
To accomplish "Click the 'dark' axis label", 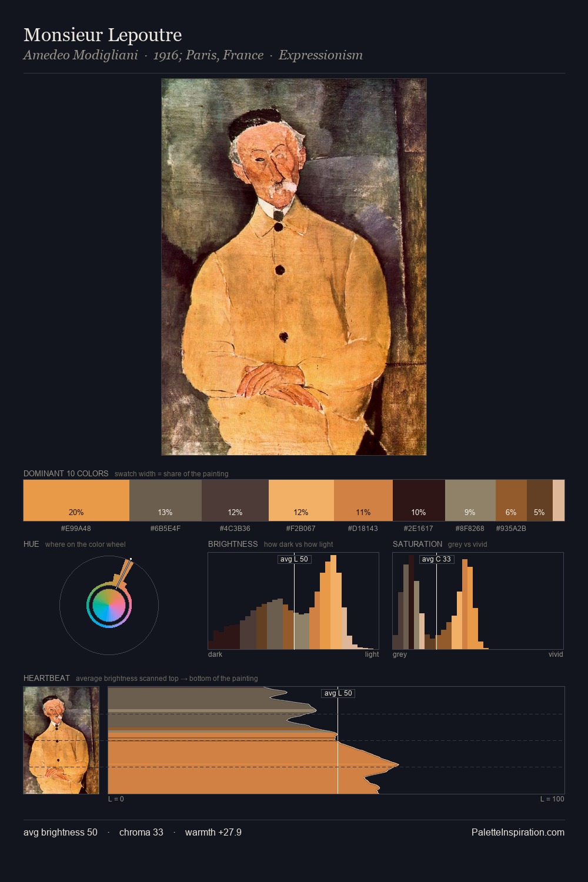I will coord(215,654).
